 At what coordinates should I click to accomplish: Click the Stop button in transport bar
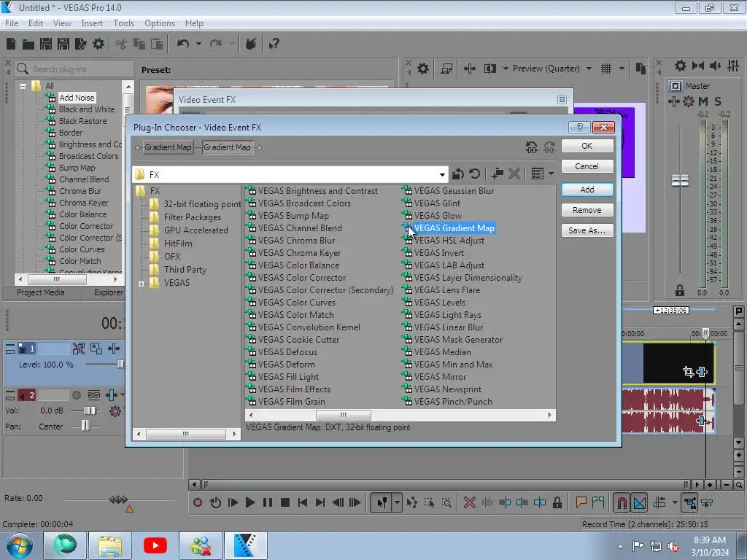click(x=285, y=502)
